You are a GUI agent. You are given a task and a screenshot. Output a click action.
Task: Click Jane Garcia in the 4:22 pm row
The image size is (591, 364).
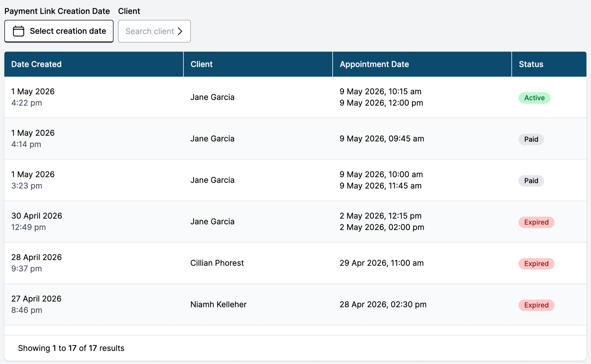click(212, 97)
